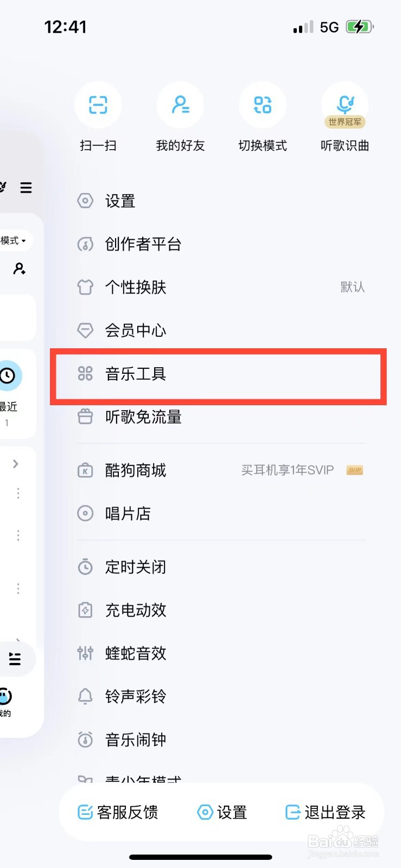Click the 客服反馈 feedback button
The image size is (401, 868).
coord(118,812)
